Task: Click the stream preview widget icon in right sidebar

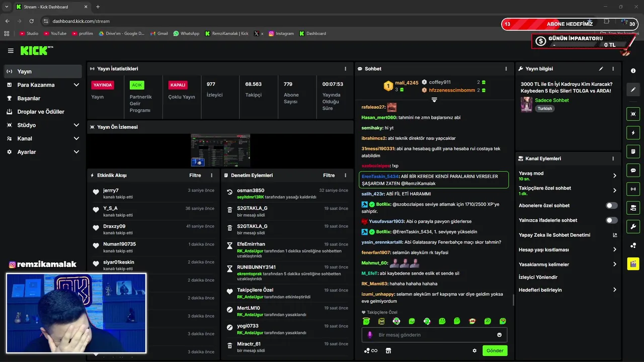Action: (633, 114)
